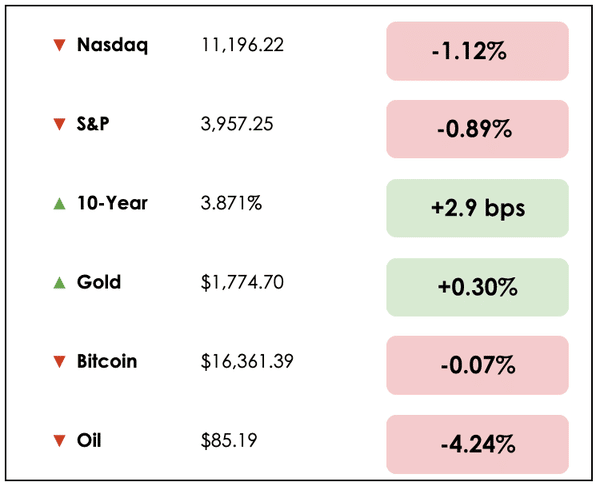Open the Nasdaq index label

click(x=112, y=46)
